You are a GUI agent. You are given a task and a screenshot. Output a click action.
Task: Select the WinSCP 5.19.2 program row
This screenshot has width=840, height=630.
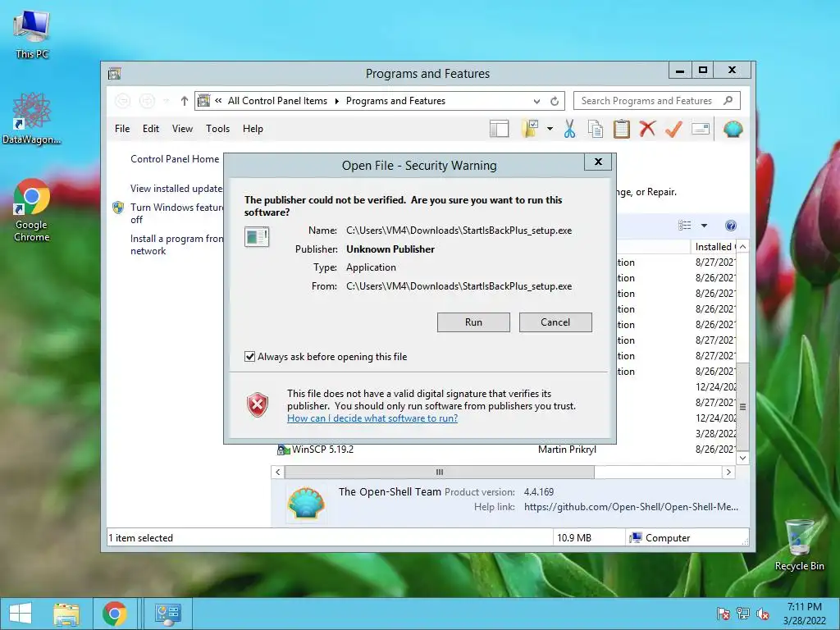pos(504,450)
